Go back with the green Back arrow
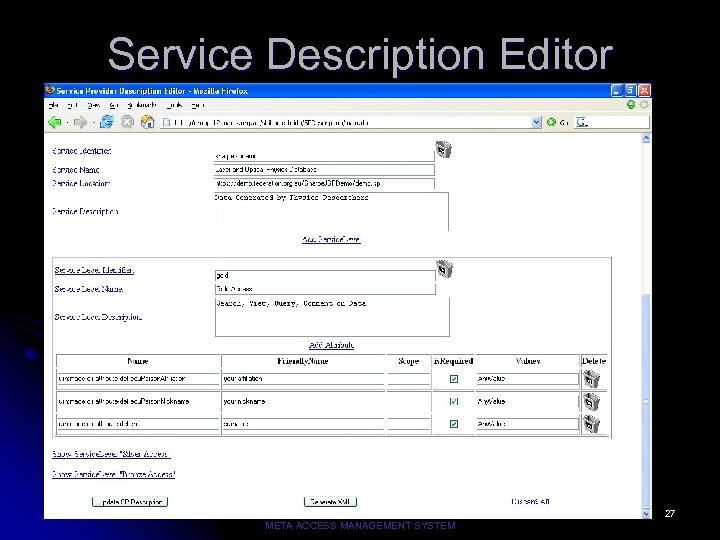Image resolution: width=720 pixels, height=540 pixels. (x=55, y=122)
